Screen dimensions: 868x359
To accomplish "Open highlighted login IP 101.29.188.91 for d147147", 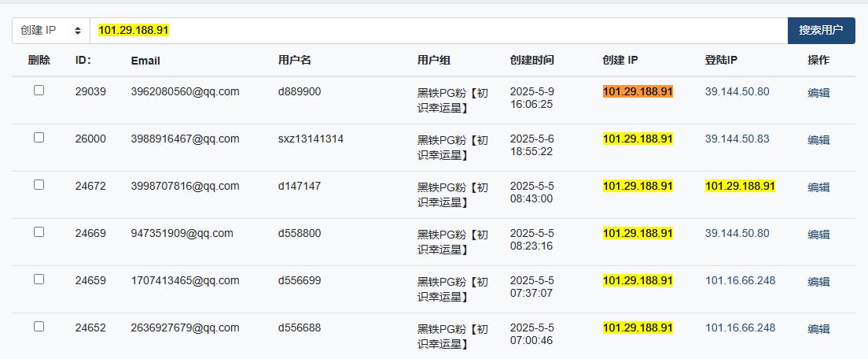I will pos(740,186).
